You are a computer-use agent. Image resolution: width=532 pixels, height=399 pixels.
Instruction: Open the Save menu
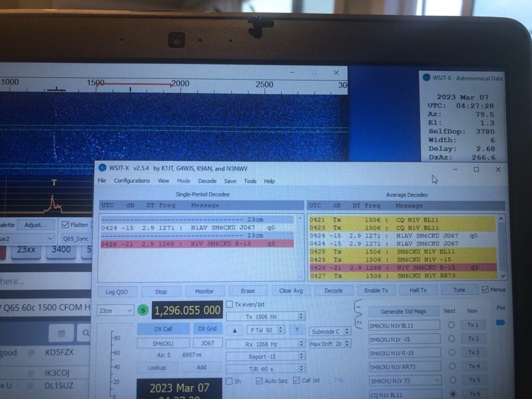pos(230,181)
